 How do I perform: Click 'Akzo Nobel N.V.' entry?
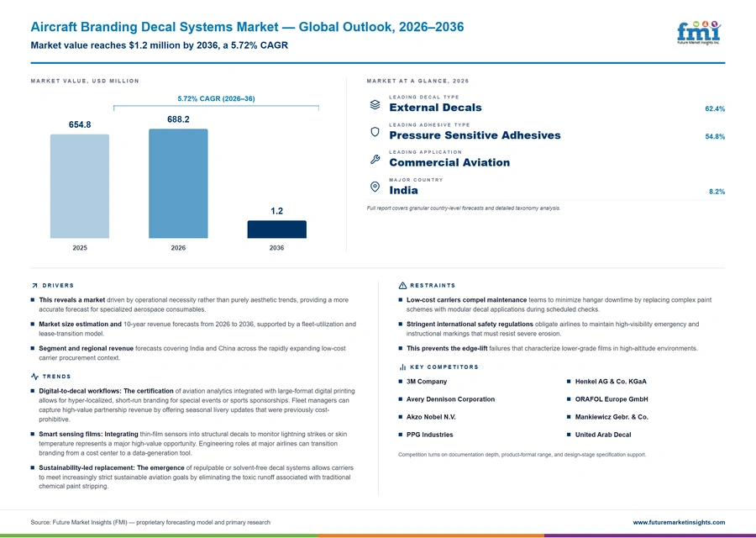pyautogui.click(x=431, y=417)
